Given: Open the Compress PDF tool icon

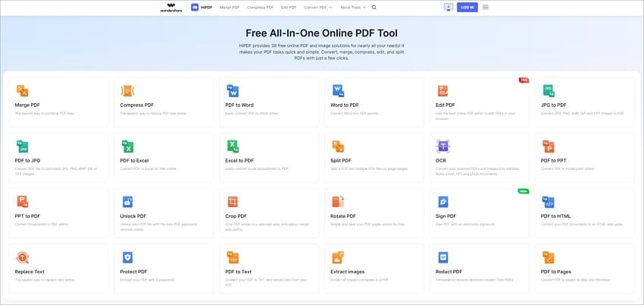Looking at the screenshot, I should click(x=128, y=90).
